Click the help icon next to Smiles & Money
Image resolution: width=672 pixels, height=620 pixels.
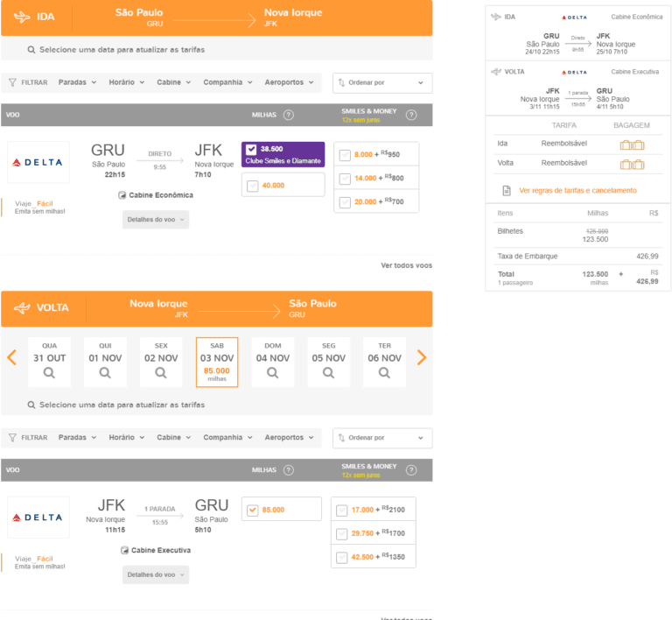tap(411, 115)
